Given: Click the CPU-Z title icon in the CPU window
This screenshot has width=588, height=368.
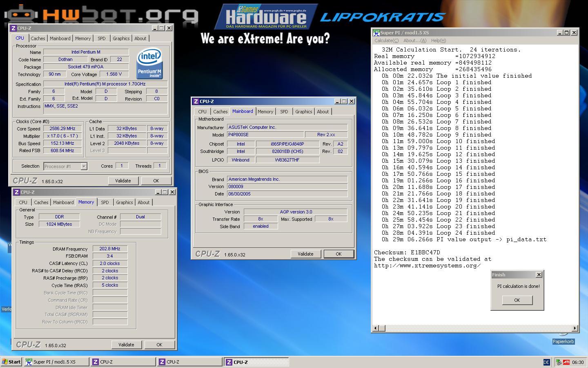Looking at the screenshot, I should coord(13,28).
